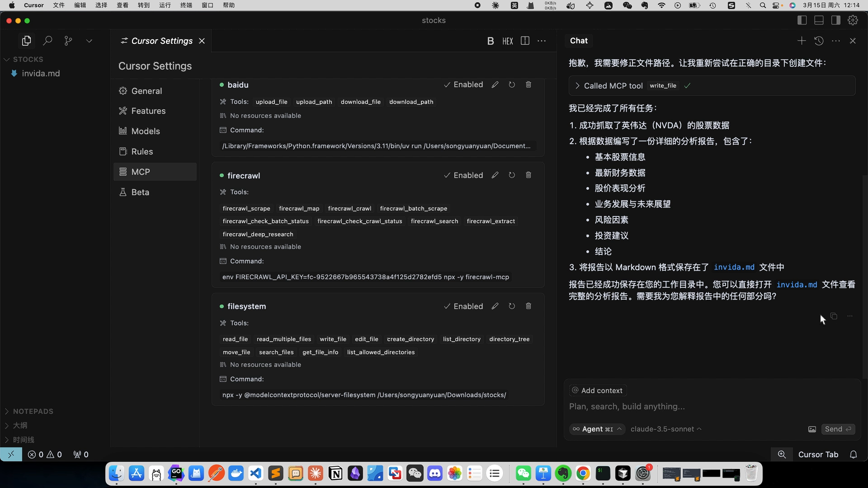This screenshot has height=488, width=868.
Task: Open the 文件 menu in menu bar
Action: coord(59,5)
